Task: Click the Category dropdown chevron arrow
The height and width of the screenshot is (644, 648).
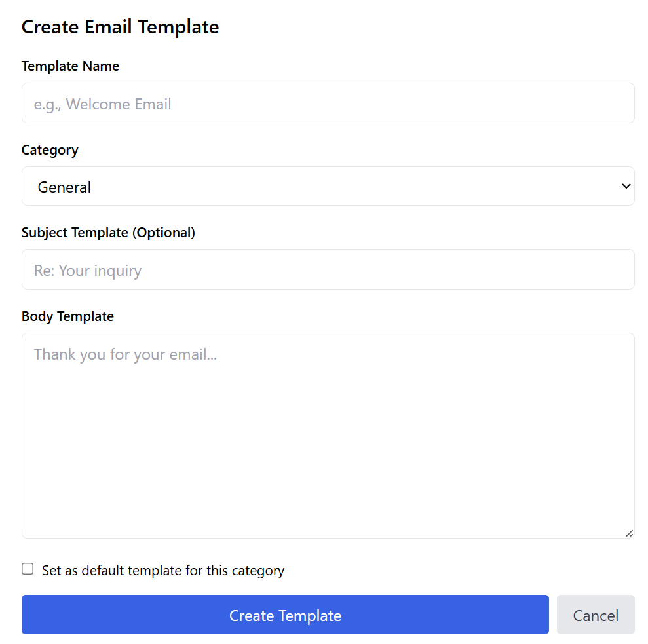Action: pyautogui.click(x=626, y=187)
